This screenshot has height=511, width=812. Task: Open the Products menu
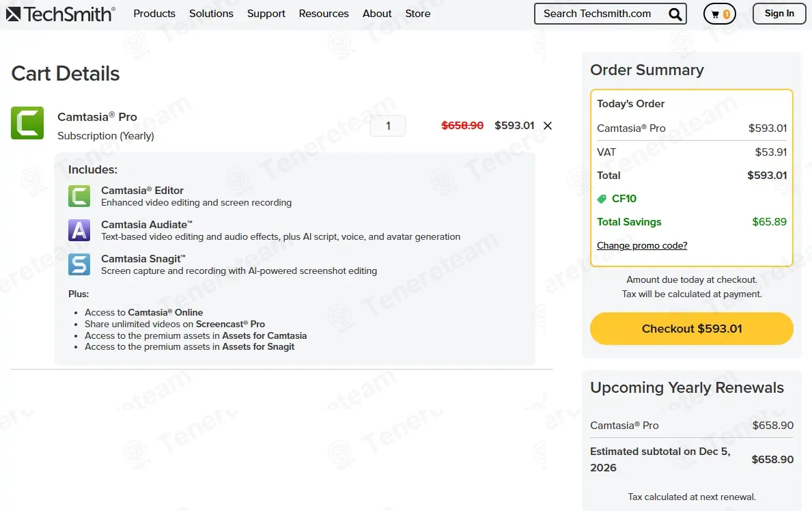pyautogui.click(x=154, y=14)
